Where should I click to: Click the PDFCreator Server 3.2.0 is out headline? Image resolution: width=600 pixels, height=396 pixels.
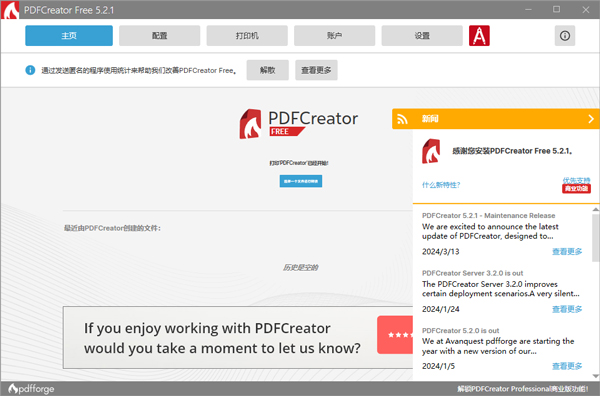tap(473, 273)
